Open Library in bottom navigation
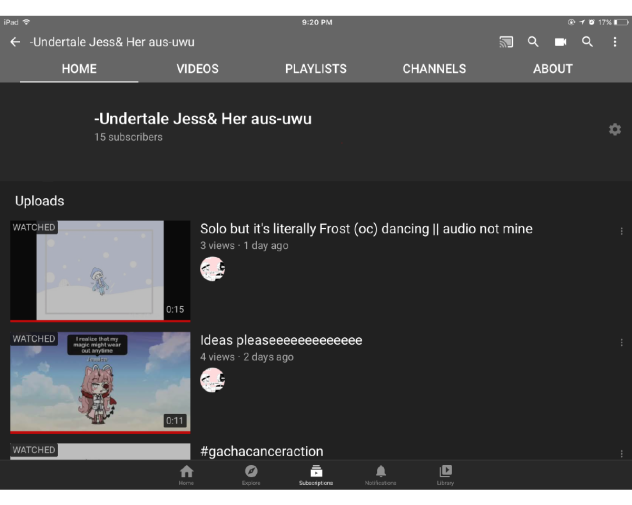This screenshot has height=505, width=632. pos(445,475)
